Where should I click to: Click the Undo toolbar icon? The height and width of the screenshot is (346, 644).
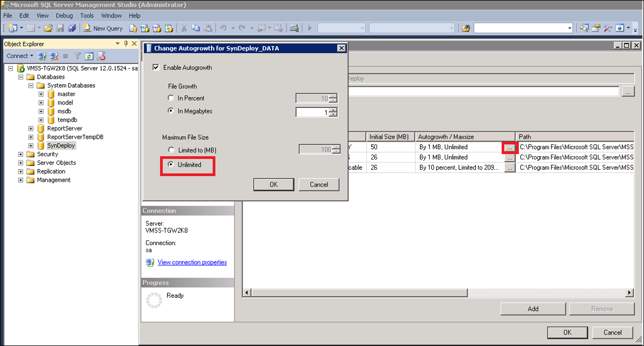point(223,28)
